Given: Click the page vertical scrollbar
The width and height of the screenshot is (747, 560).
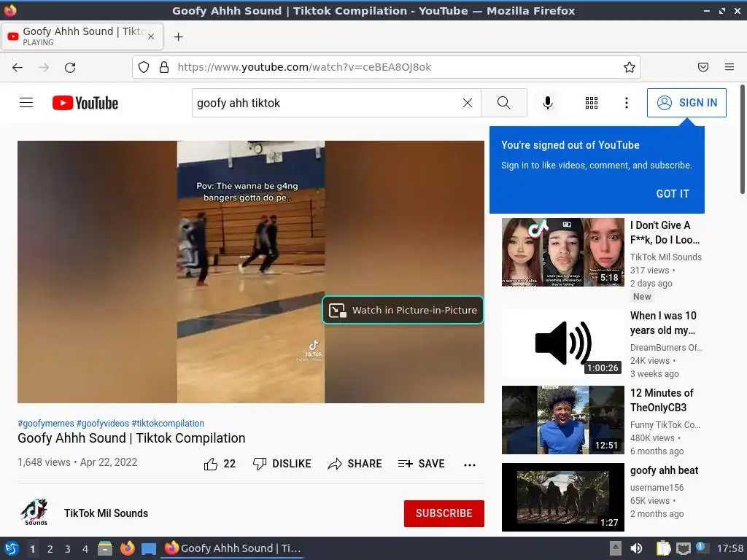Looking at the screenshot, I should pyautogui.click(x=742, y=139).
